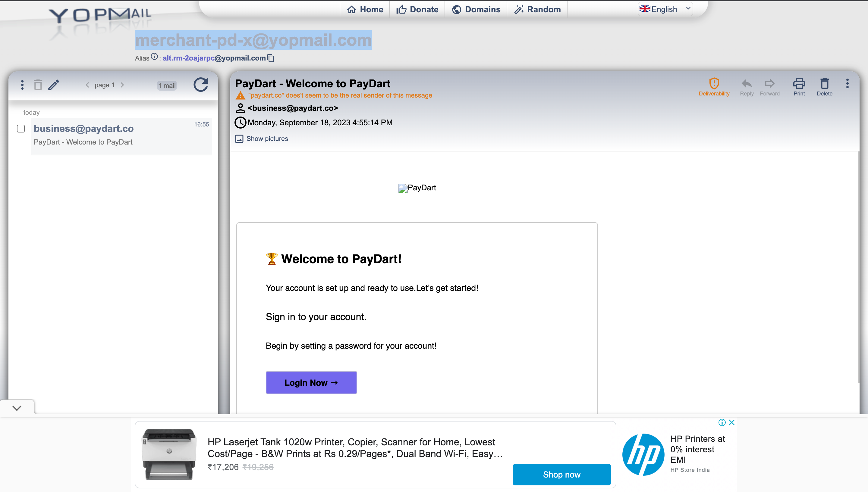Click the sender spoofing warning triangle
The width and height of the screenshot is (868, 492).
click(240, 96)
